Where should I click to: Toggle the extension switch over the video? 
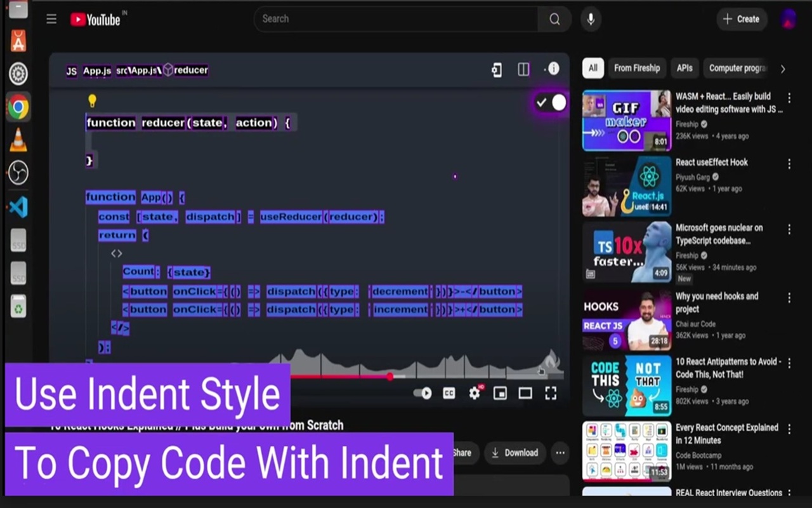pyautogui.click(x=550, y=102)
